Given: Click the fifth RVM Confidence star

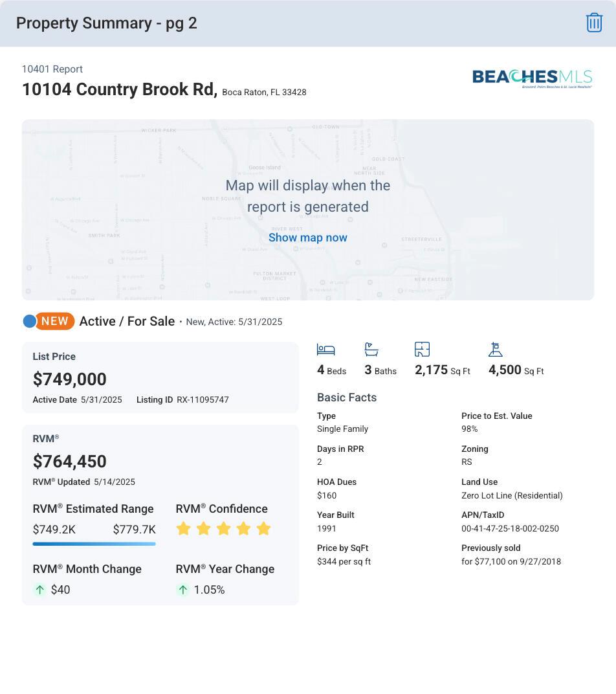Looking at the screenshot, I should (x=263, y=529).
